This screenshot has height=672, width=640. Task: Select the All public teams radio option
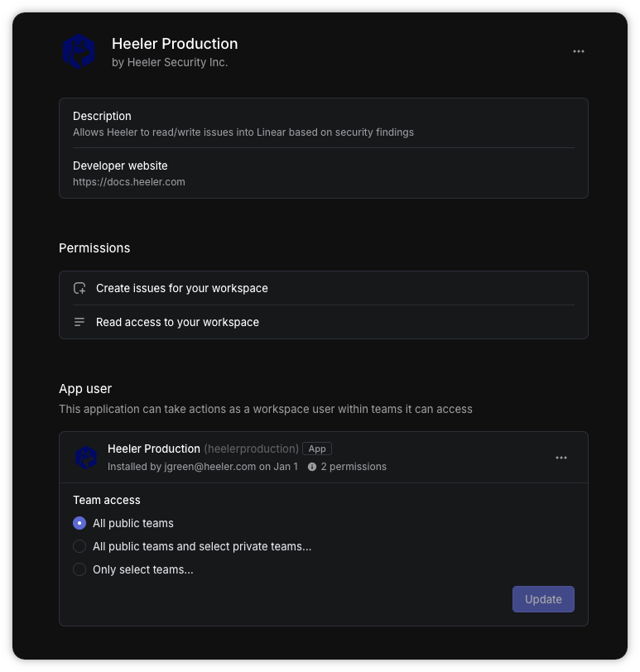pos(79,523)
